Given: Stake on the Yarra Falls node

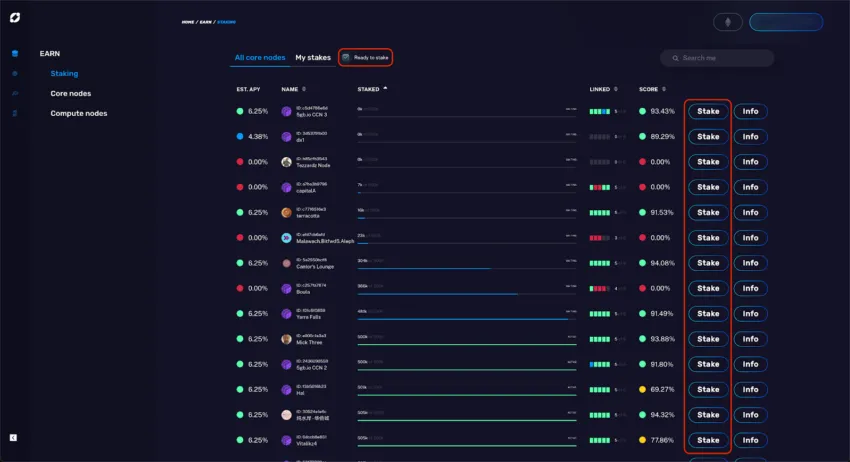Looking at the screenshot, I should pos(708,313).
